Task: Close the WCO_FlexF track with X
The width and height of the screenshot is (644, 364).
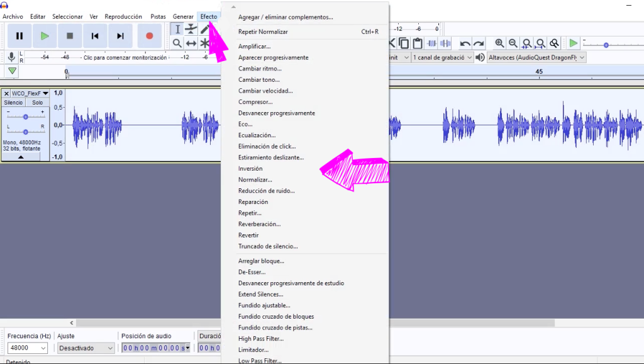Action: click(x=6, y=93)
